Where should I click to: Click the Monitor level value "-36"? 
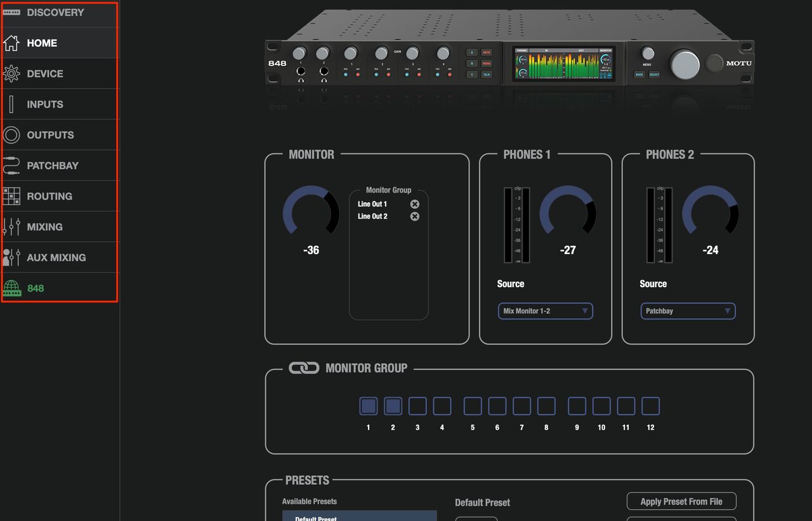pos(311,250)
